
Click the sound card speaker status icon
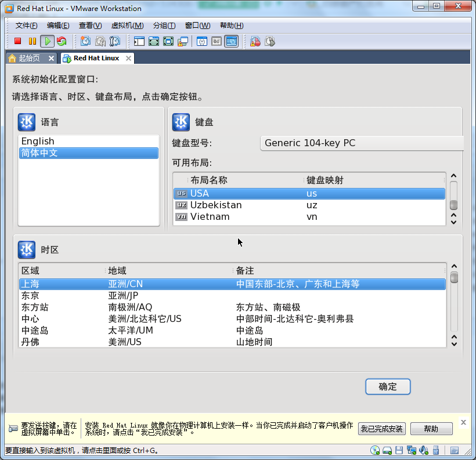click(x=424, y=450)
